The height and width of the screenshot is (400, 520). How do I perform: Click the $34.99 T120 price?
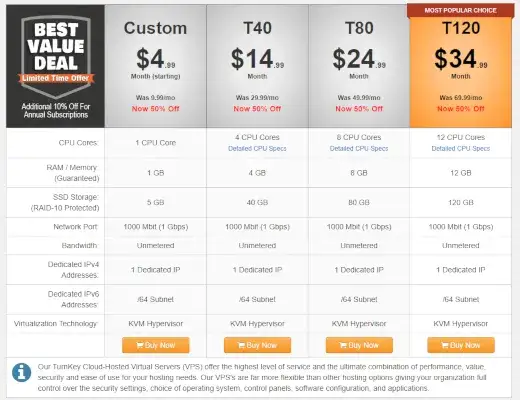pyautogui.click(x=461, y=59)
